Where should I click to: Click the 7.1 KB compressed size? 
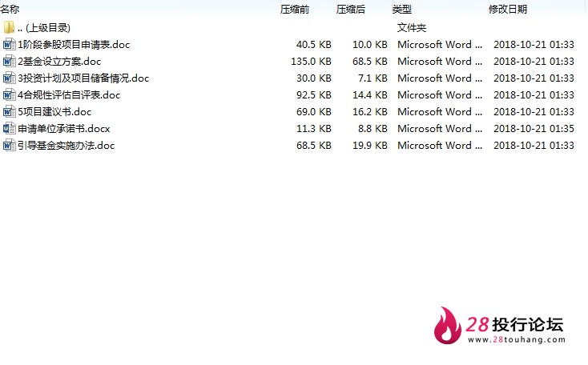(373, 78)
